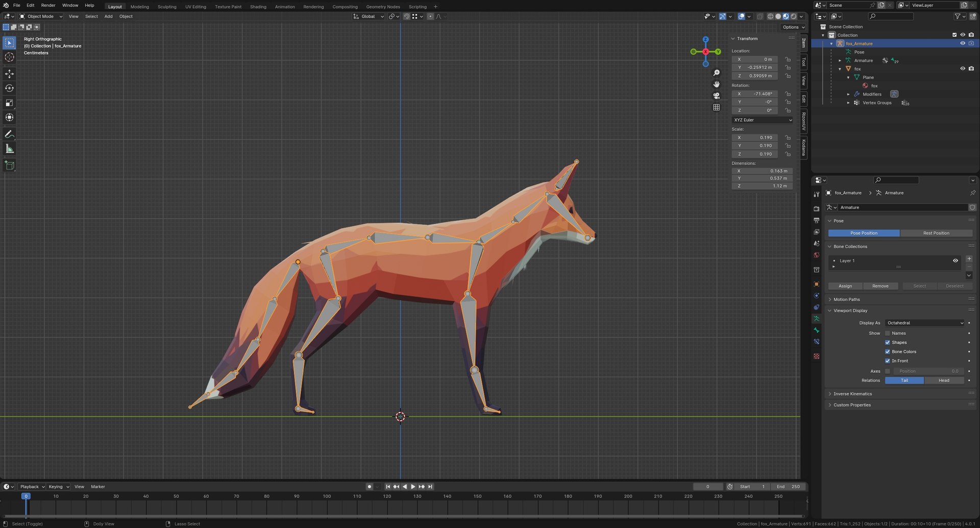Screen dimensions: 980x528
Task: Switch orthographic/perspective grid icon
Action: point(716,107)
